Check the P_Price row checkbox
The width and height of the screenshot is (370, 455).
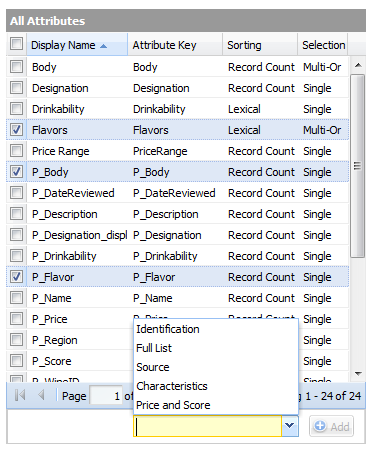point(16,319)
